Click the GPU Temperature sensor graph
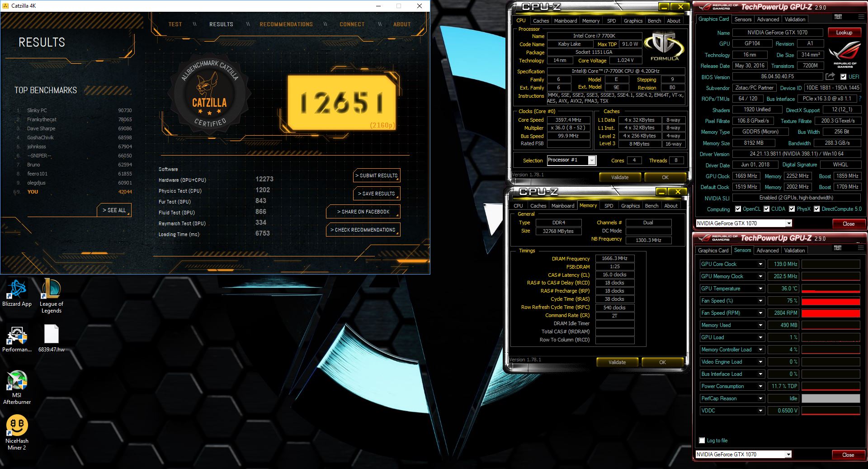 (830, 289)
